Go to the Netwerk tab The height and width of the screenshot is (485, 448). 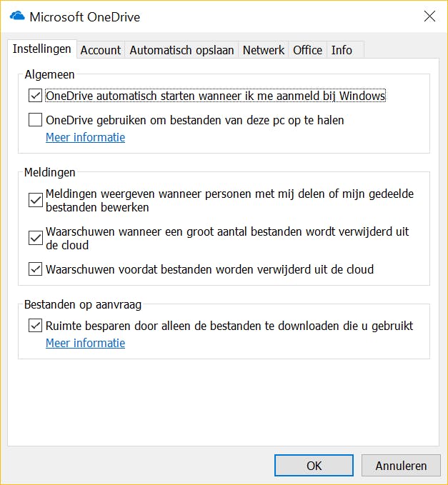click(264, 50)
